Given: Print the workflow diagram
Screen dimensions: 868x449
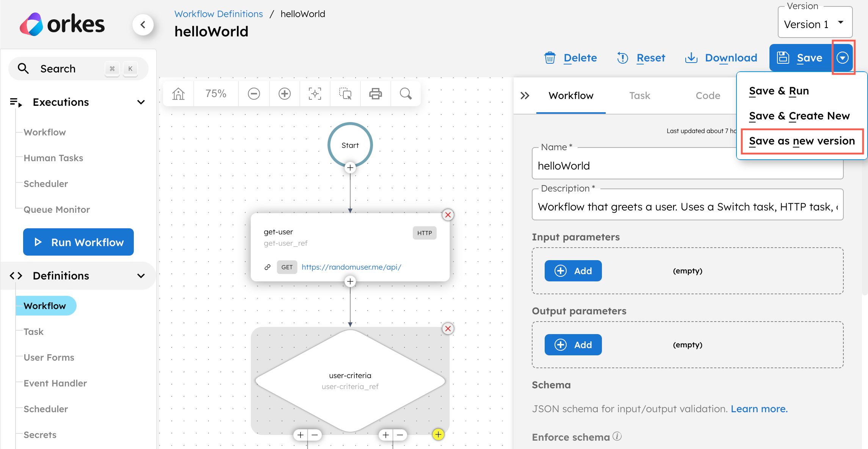Looking at the screenshot, I should 375,93.
